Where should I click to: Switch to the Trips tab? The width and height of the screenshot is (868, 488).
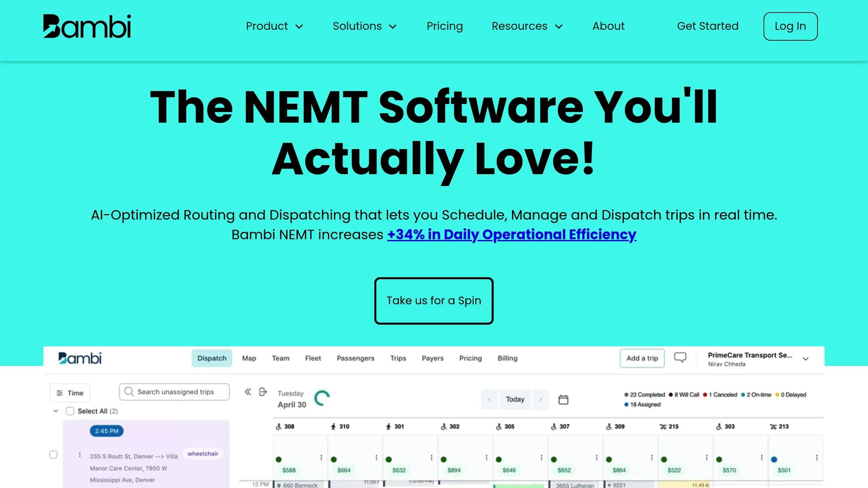pyautogui.click(x=398, y=358)
